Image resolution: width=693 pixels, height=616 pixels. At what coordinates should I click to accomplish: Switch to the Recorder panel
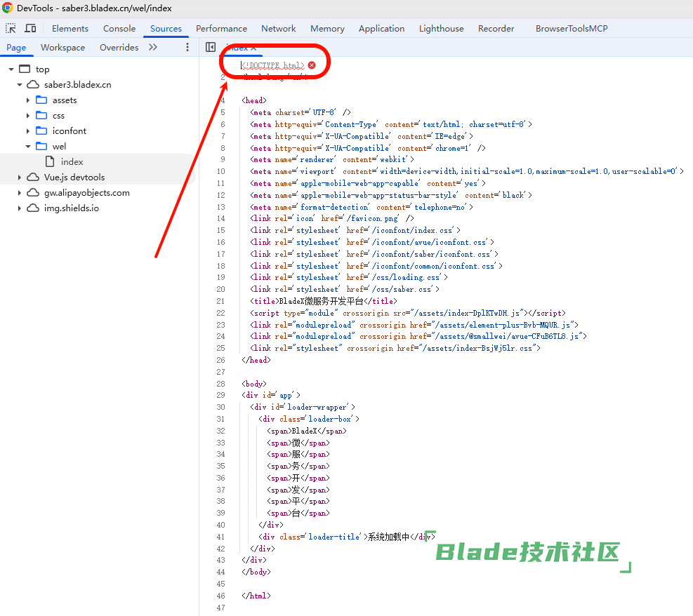[496, 29]
